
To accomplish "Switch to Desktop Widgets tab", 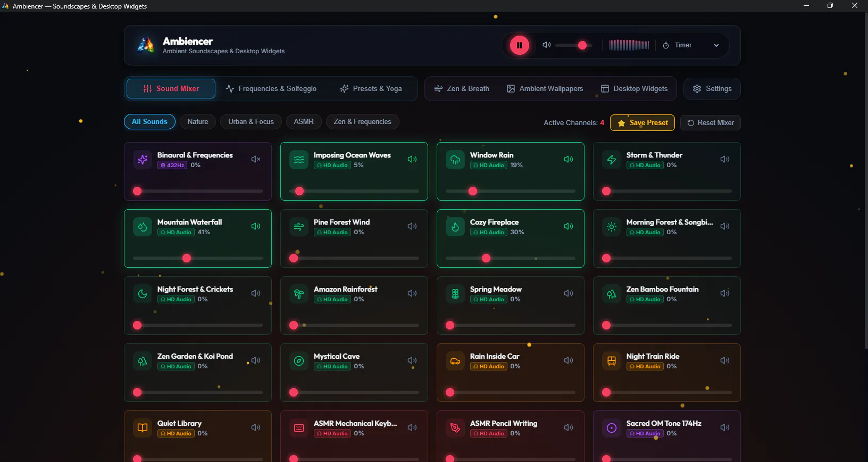I will click(634, 89).
